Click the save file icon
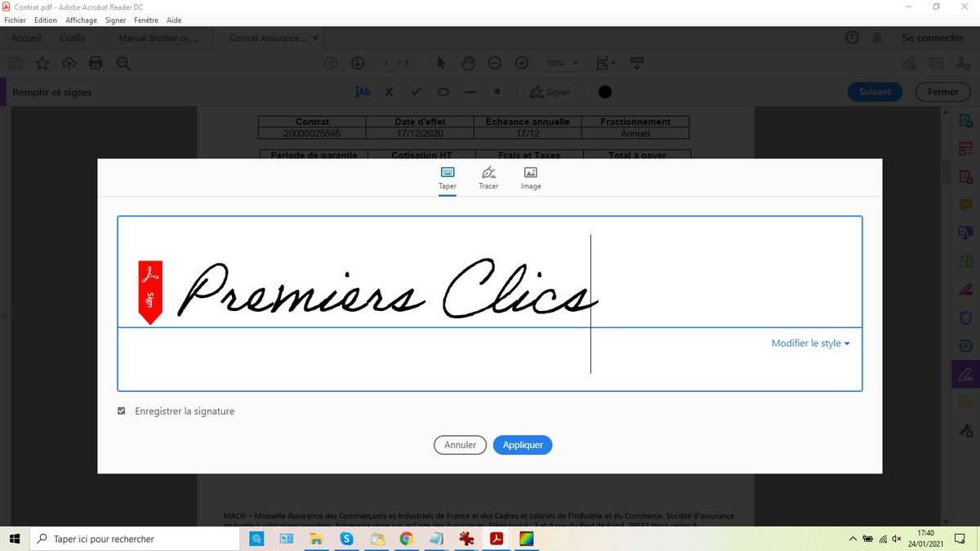This screenshot has height=551, width=980. click(x=15, y=63)
